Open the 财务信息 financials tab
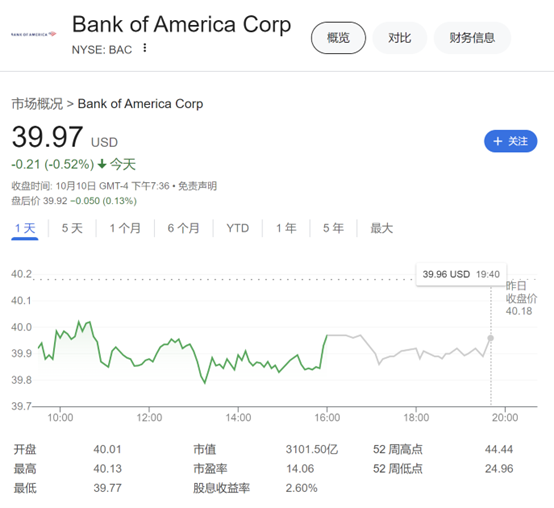Viewport: 554px width, 508px height. coord(472,38)
